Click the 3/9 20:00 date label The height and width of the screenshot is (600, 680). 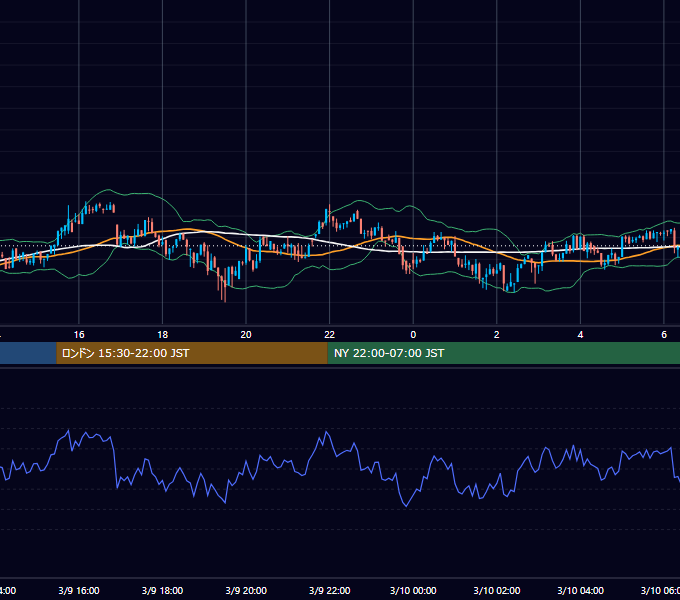(x=246, y=590)
